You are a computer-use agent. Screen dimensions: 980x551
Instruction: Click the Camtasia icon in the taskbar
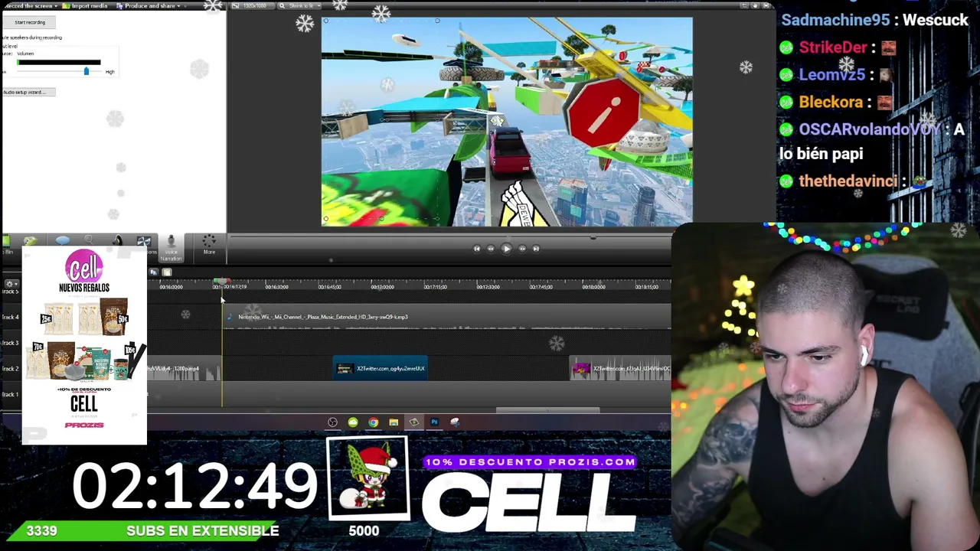click(414, 422)
